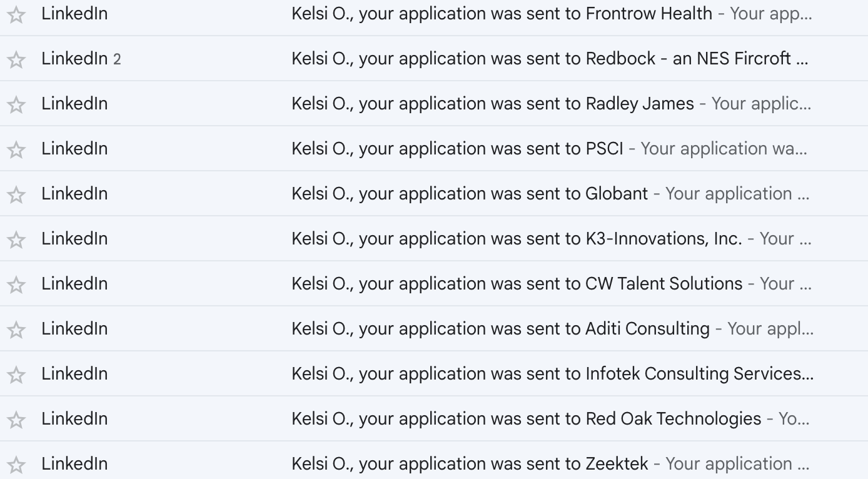Star the Frontrow Health application email

(16, 14)
